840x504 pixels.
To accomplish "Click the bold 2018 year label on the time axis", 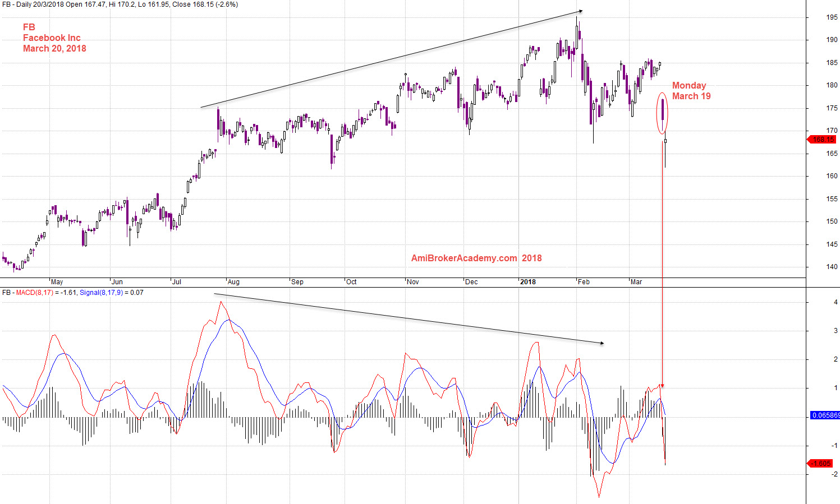I will pos(527,282).
